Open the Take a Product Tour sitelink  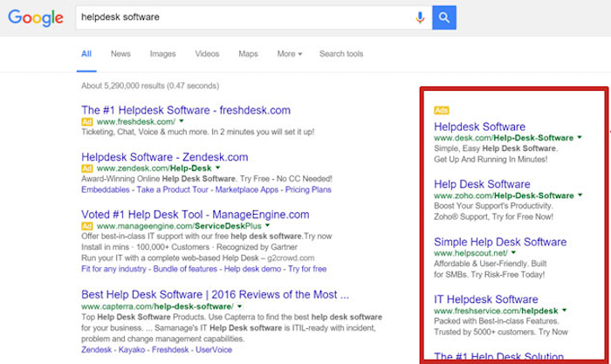[172, 189]
